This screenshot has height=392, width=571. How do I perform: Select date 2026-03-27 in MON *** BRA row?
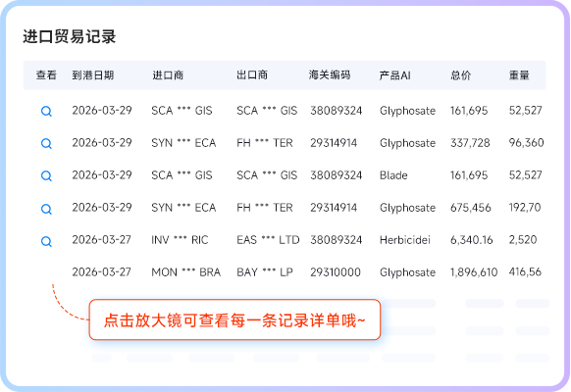tap(102, 272)
